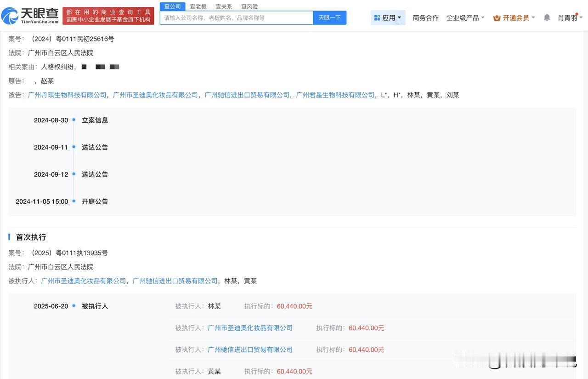Click execution amount 60,440.00元 for 林某
Viewport: 588px width, 379px height.
294,306
